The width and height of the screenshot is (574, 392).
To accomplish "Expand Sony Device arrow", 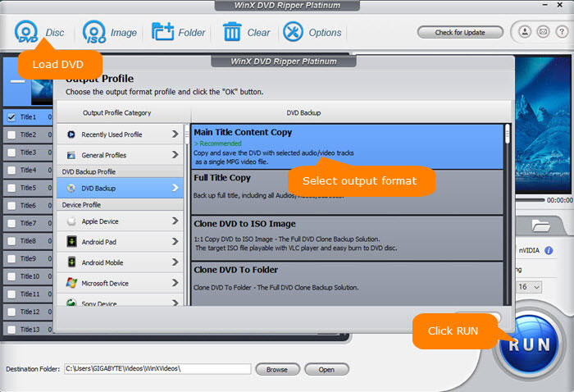I will pos(175,303).
